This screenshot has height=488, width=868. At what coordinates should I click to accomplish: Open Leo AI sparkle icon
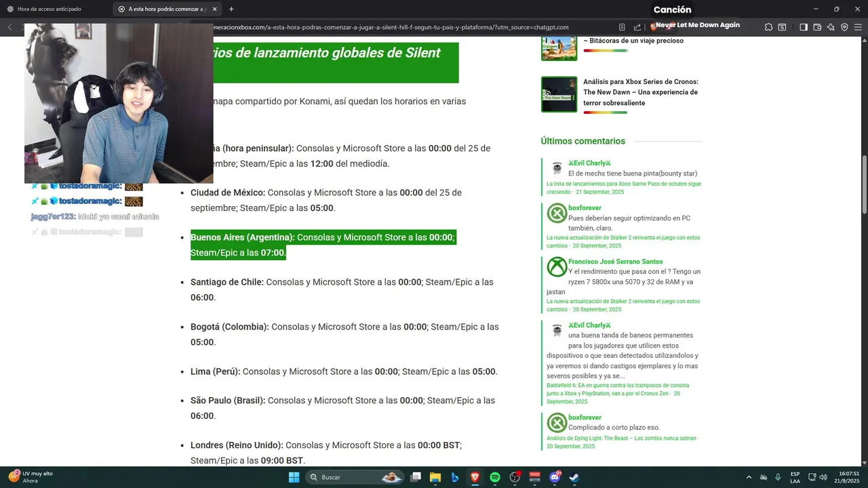pos(831,27)
